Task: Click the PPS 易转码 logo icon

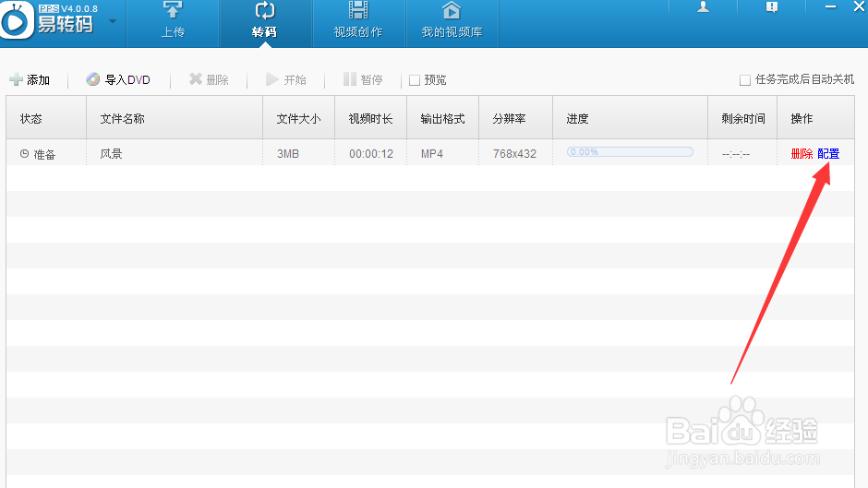Action: pyautogui.click(x=17, y=21)
